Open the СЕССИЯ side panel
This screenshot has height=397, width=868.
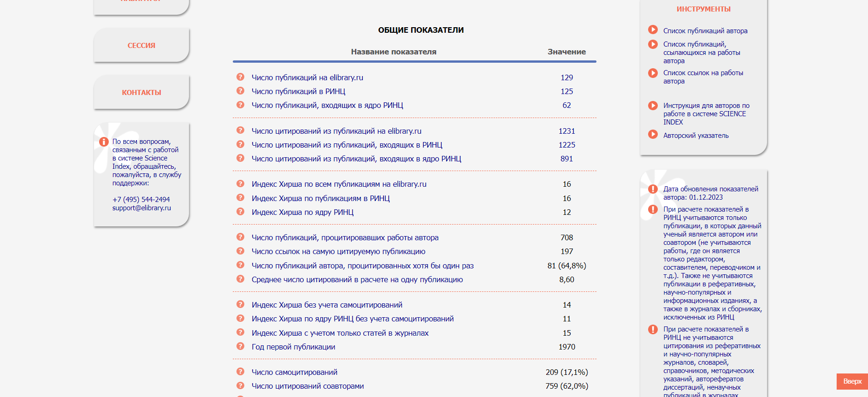pyautogui.click(x=142, y=45)
